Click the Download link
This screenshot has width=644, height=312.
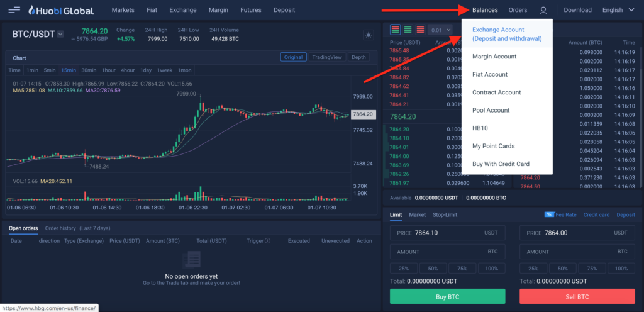pos(578,10)
